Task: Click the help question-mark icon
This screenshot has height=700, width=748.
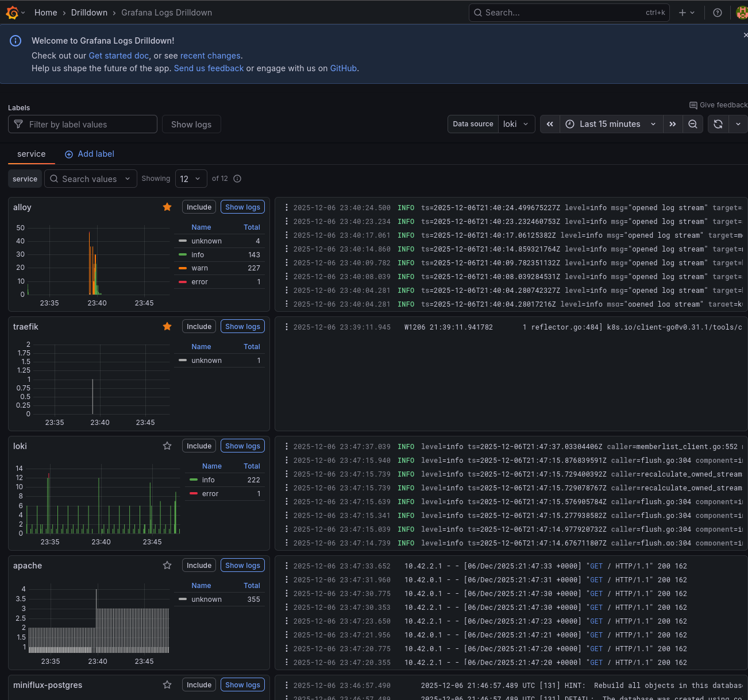Action: 717,12
